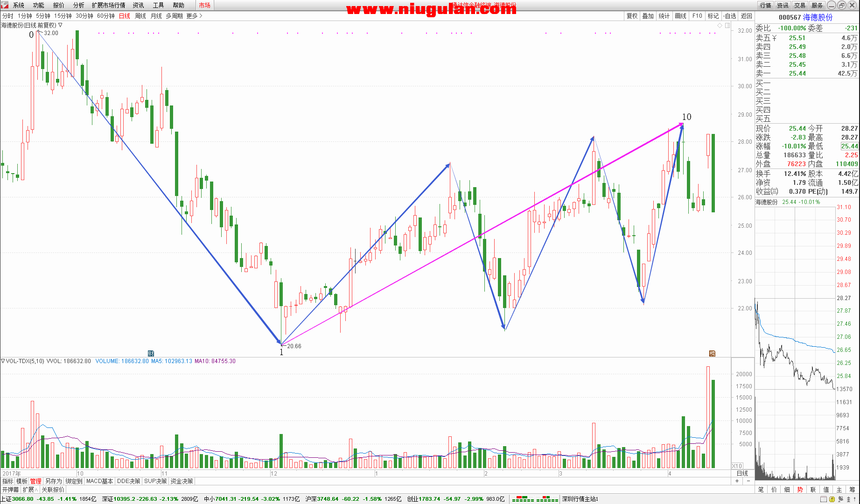860x504 pixels.
Task: Expand the VOL-TDX indicator dropdown triangle
Action: [x=3, y=361]
